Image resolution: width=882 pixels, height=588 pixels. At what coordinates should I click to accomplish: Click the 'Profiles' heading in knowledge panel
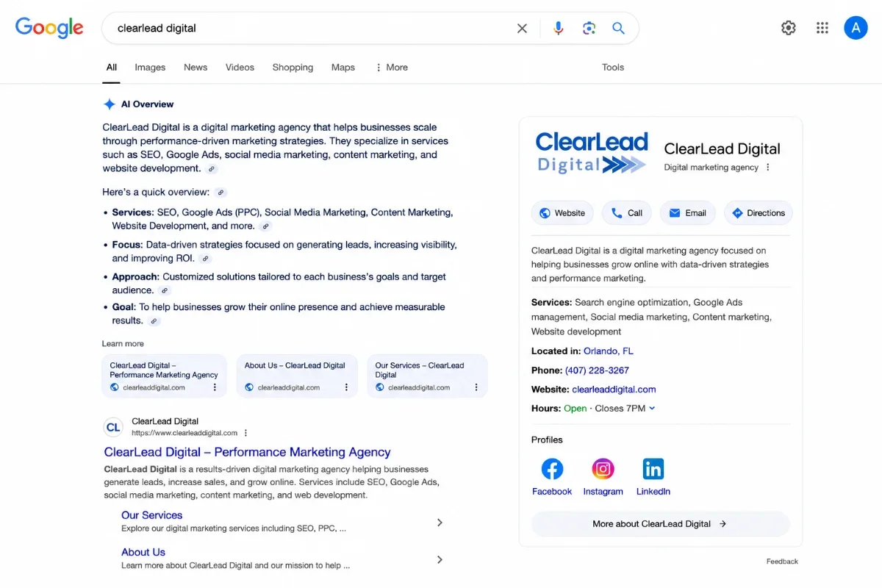(547, 440)
